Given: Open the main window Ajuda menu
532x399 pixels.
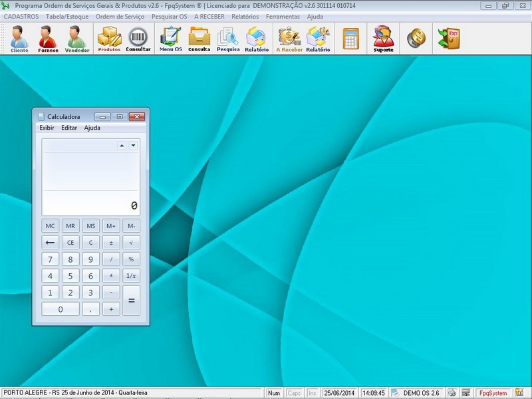Looking at the screenshot, I should pos(315,17).
